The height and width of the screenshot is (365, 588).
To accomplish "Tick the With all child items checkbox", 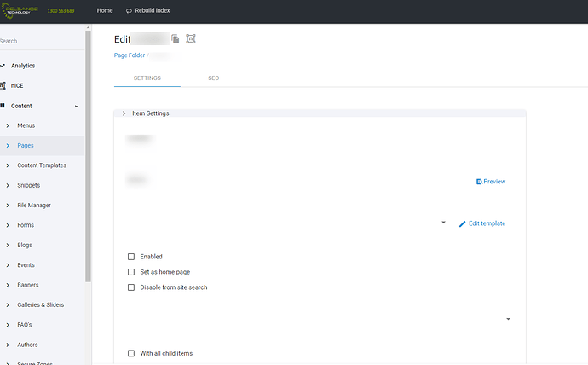I will click(131, 353).
